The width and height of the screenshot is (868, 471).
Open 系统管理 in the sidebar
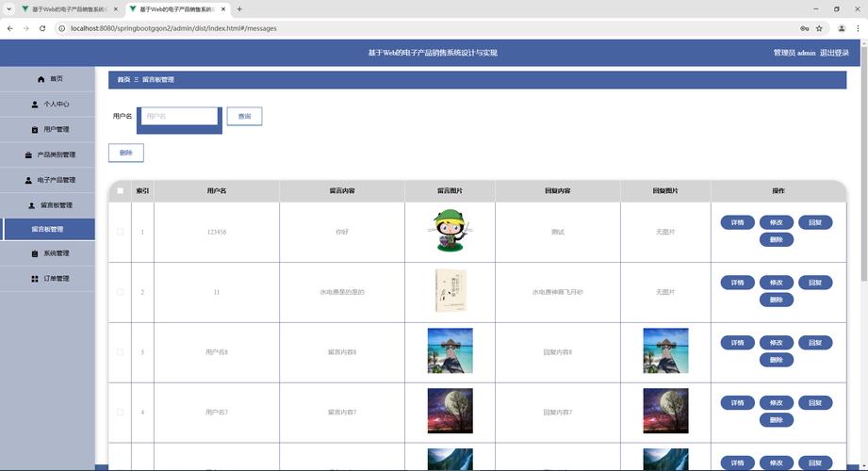48,253
